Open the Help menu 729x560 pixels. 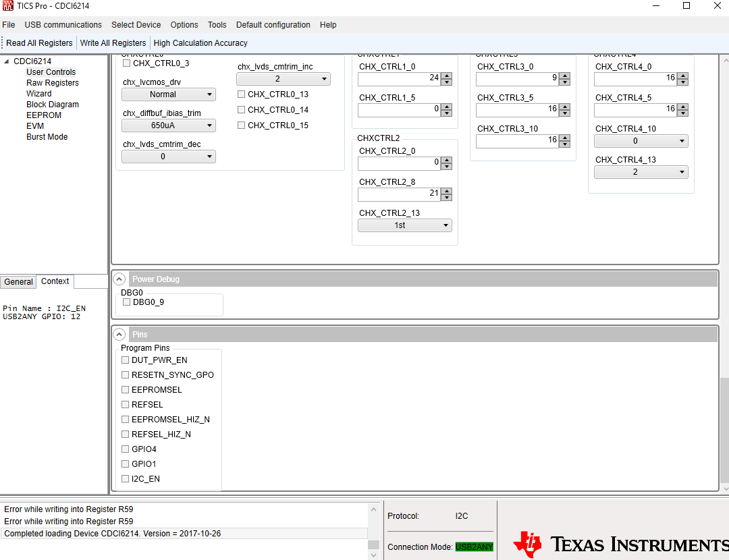(x=328, y=25)
